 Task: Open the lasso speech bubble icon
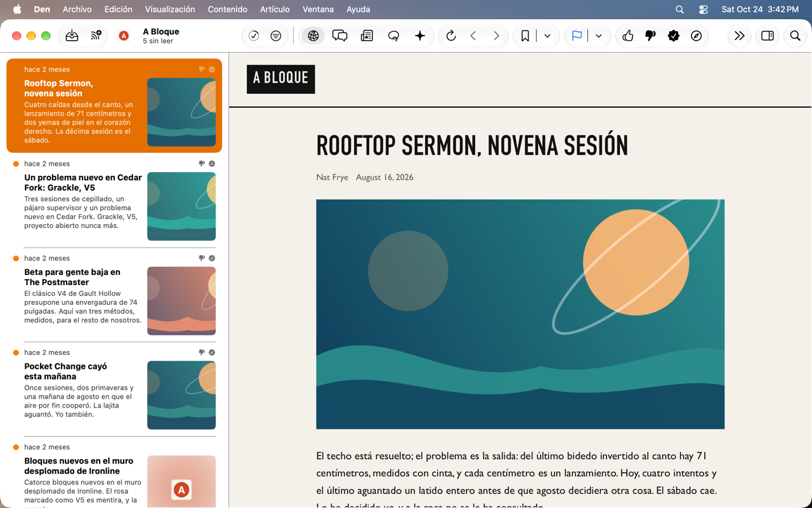(393, 36)
